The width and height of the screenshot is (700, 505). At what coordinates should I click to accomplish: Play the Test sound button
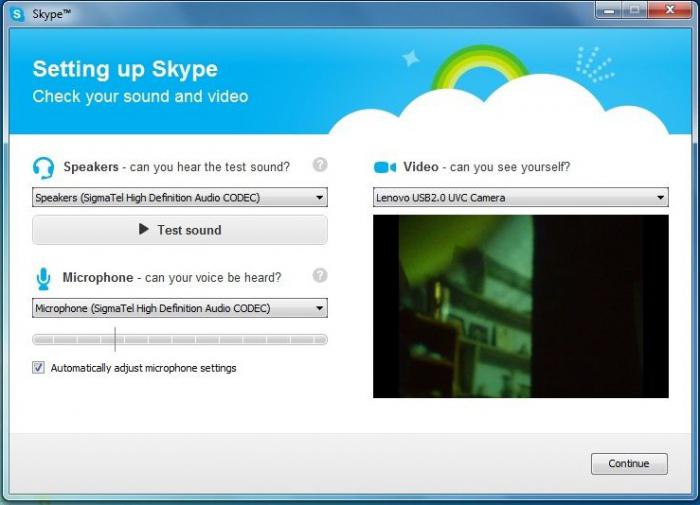pyautogui.click(x=180, y=230)
